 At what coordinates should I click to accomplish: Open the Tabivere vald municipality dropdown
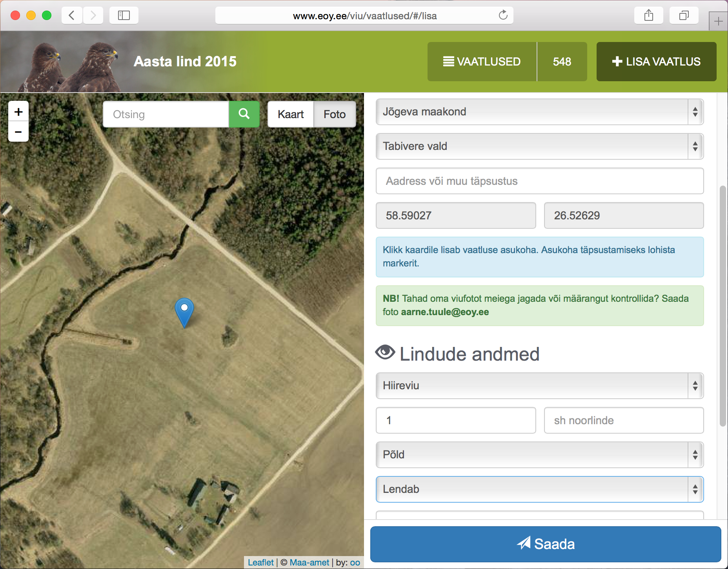[x=539, y=146]
